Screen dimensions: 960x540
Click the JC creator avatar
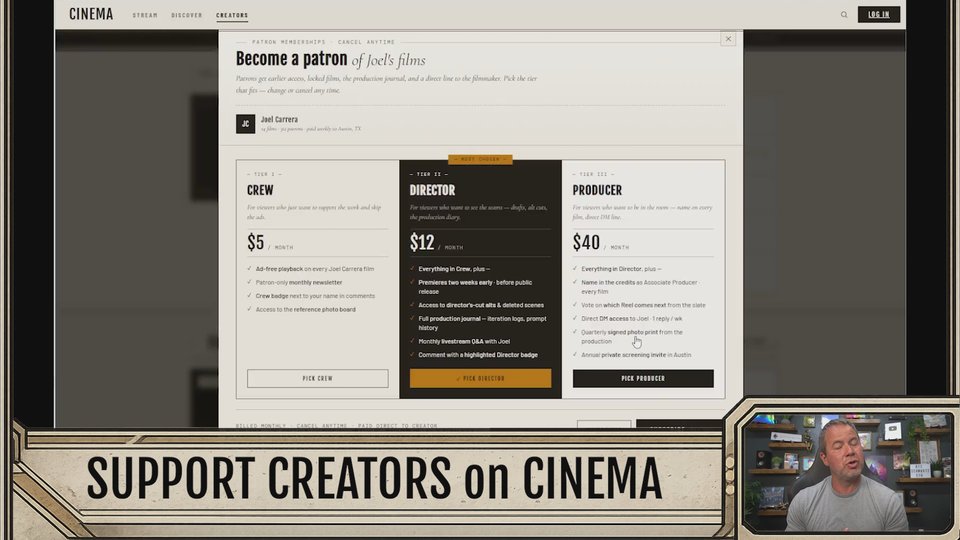(246, 124)
